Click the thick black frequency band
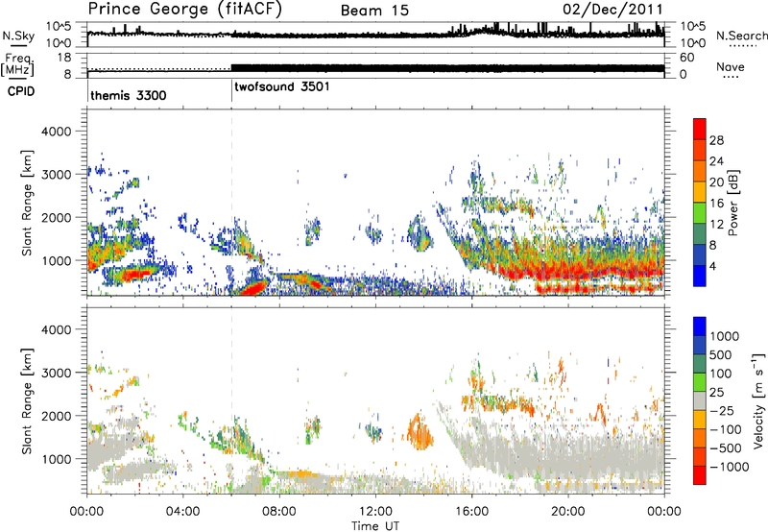 (447, 68)
